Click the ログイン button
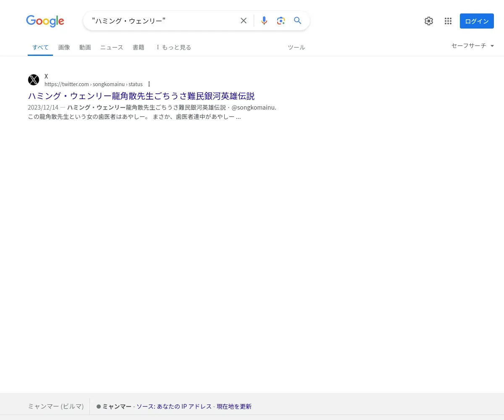 (x=477, y=21)
